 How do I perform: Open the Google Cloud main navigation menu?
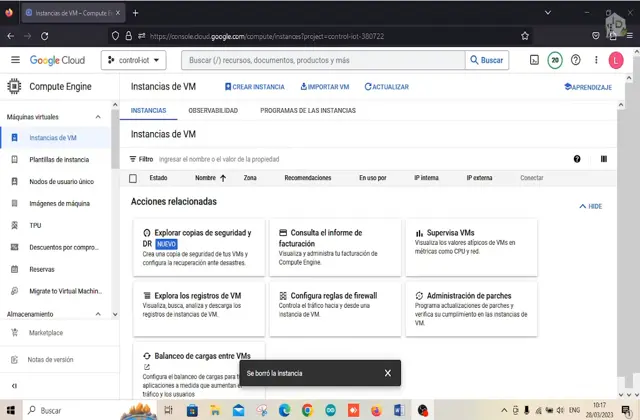[x=15, y=60]
